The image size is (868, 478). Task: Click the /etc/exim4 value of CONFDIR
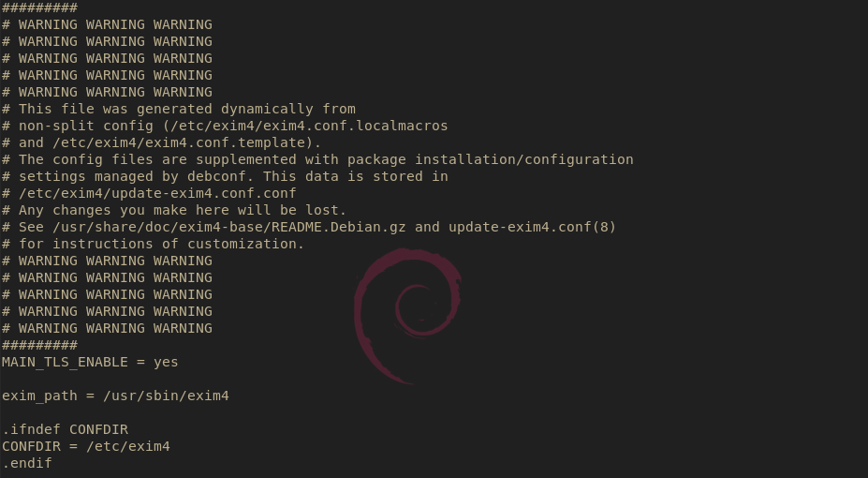[x=128, y=446]
